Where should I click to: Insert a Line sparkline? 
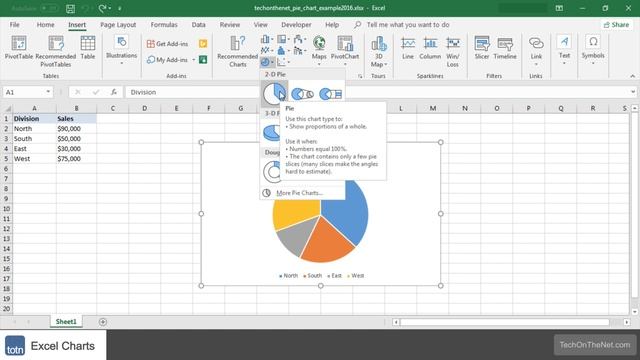click(408, 48)
